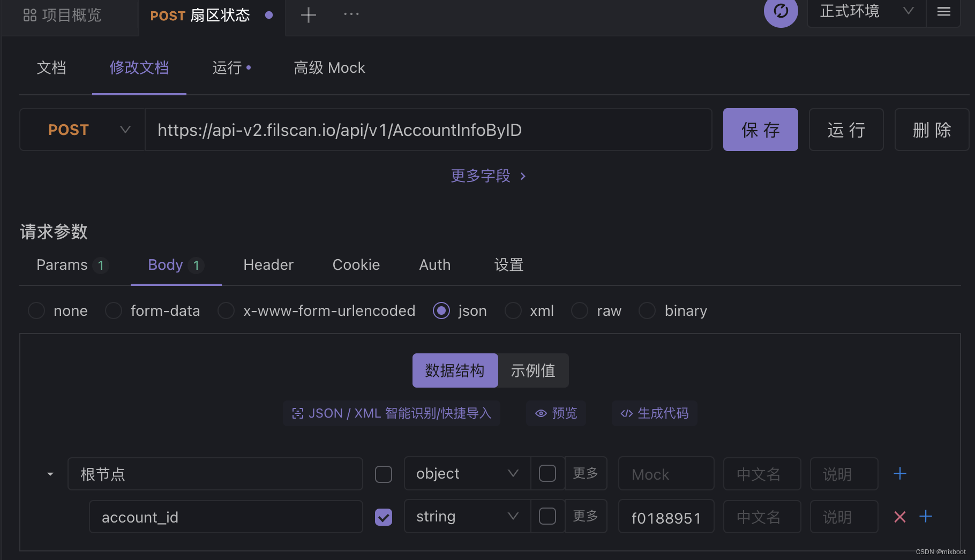Click 中文名 field in 根节点 row
The image size is (975, 560).
pyautogui.click(x=762, y=474)
